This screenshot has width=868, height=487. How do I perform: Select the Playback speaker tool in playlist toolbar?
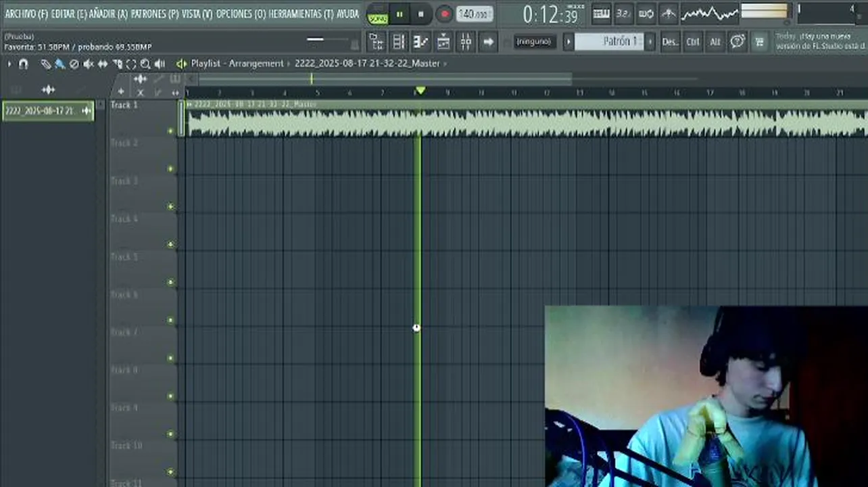coord(160,64)
